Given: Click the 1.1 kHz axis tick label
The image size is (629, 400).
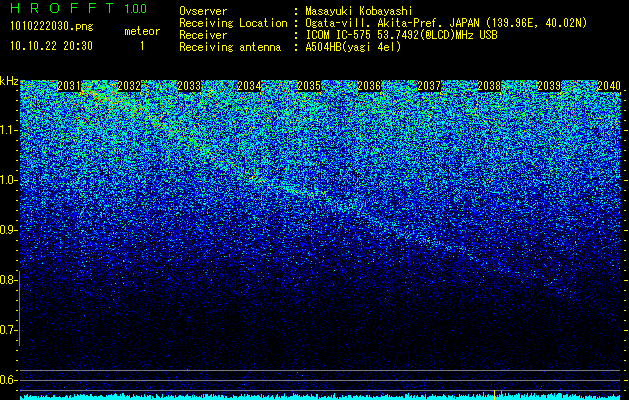Looking at the screenshot, I should coord(9,130).
